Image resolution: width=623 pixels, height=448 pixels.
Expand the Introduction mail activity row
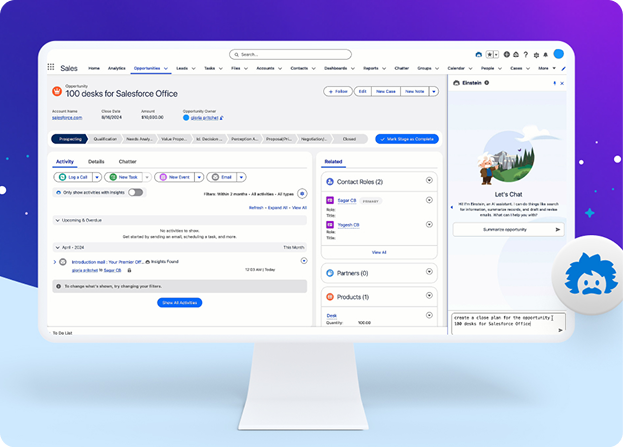click(55, 262)
